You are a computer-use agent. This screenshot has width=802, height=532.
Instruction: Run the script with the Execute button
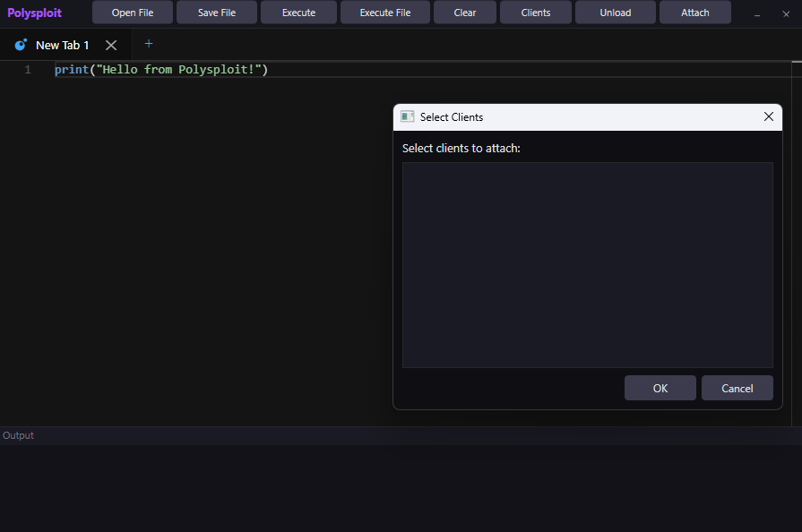(298, 13)
